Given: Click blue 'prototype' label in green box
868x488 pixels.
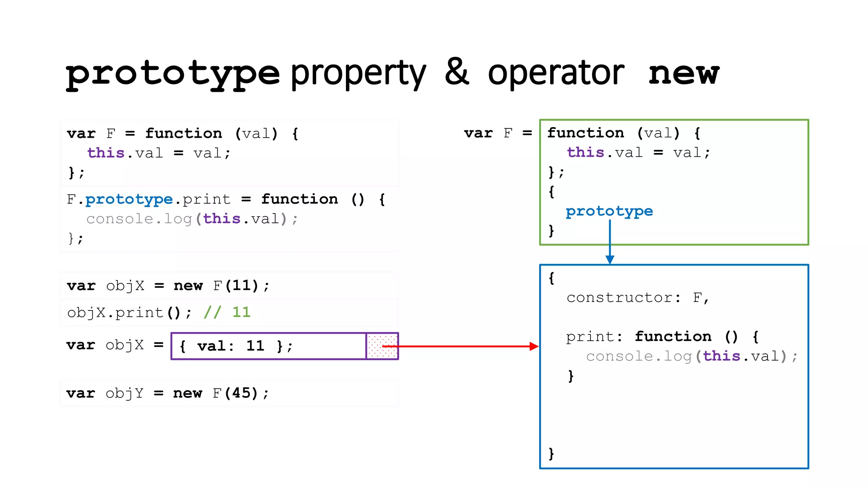Looking at the screenshot, I should (609, 211).
